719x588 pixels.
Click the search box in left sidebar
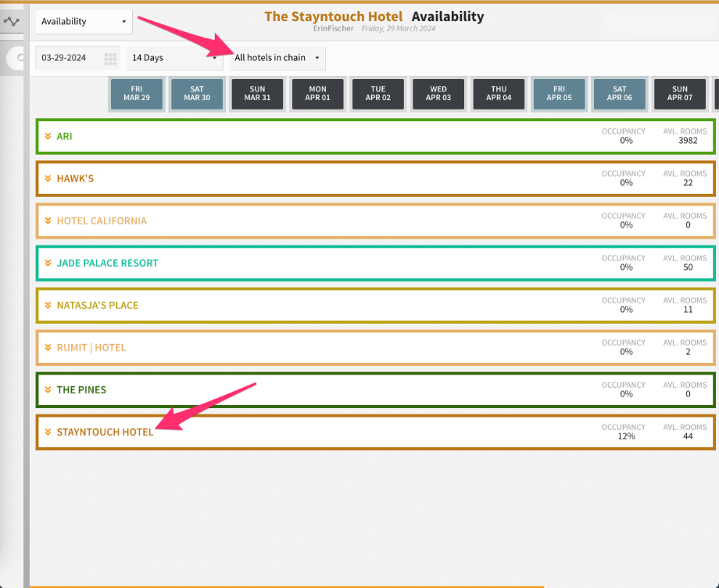[x=15, y=58]
